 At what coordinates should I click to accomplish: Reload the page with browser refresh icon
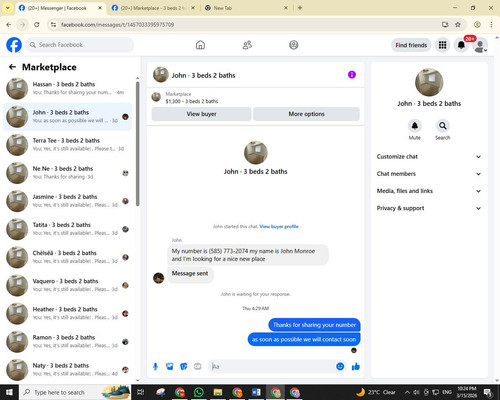[x=37, y=24]
